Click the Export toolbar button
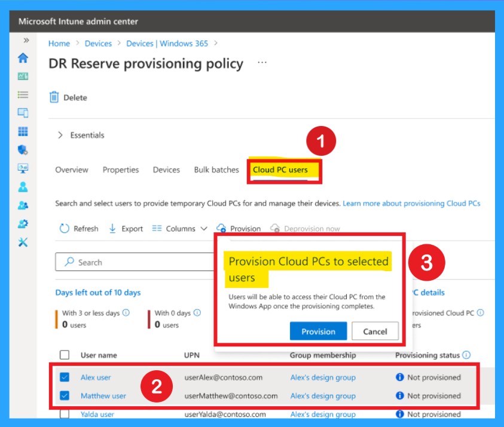The image size is (504, 427). point(126,229)
